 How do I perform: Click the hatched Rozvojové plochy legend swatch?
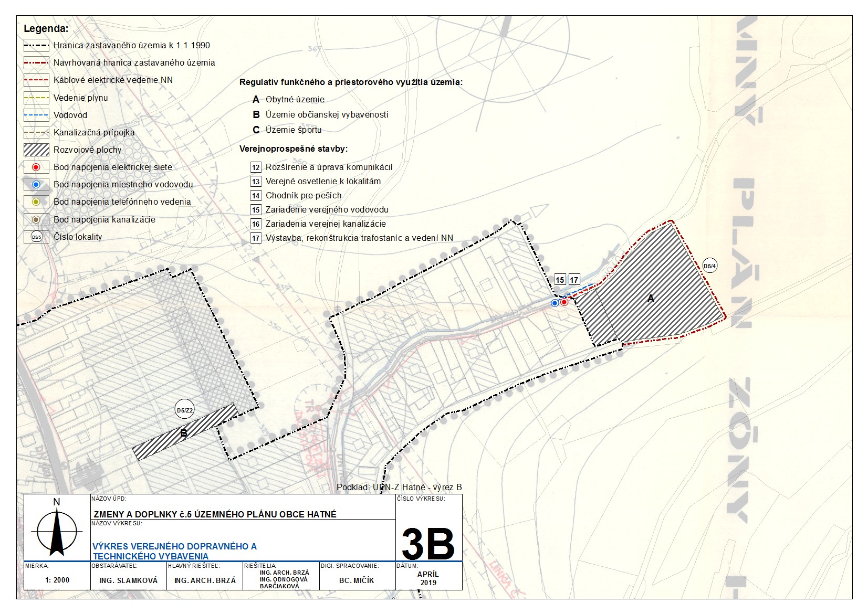click(x=36, y=150)
